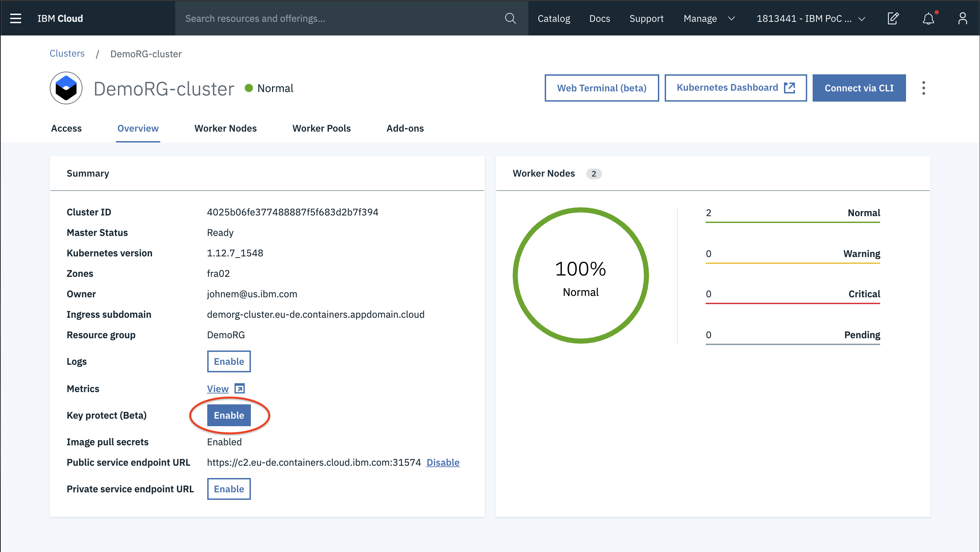Open the Docs menu item
The image size is (980, 552).
[x=600, y=18]
